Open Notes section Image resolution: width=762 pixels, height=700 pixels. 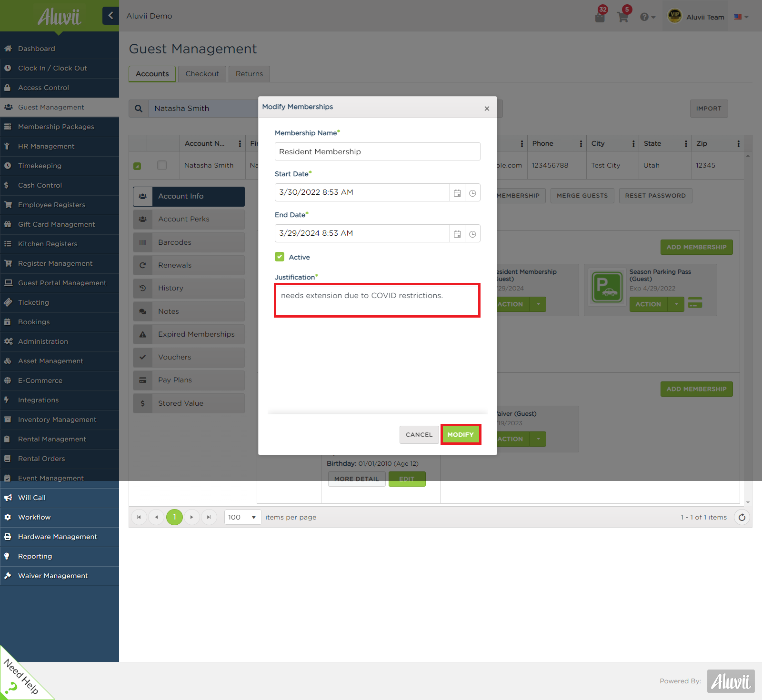(x=189, y=311)
